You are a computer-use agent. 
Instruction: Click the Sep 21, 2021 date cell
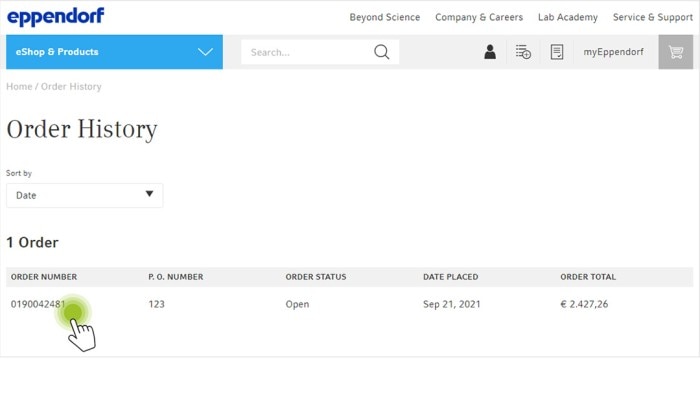[x=451, y=304]
